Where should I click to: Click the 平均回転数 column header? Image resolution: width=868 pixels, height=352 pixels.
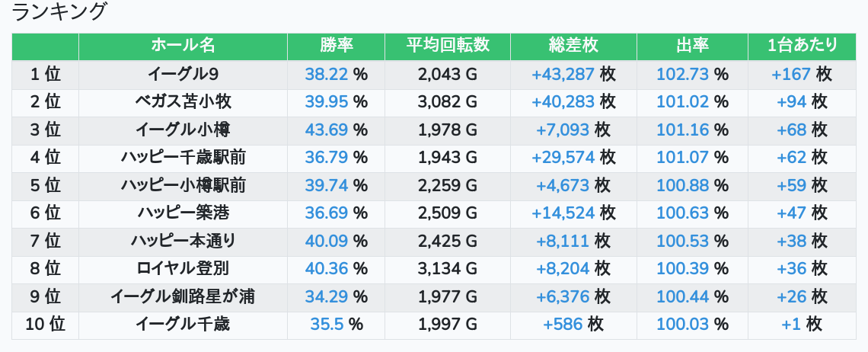pyautogui.click(x=448, y=46)
